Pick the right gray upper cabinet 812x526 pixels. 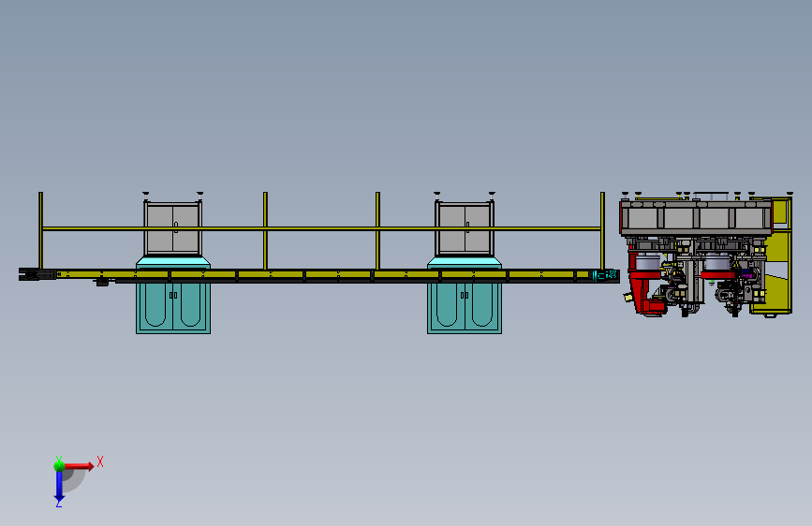[465, 228]
